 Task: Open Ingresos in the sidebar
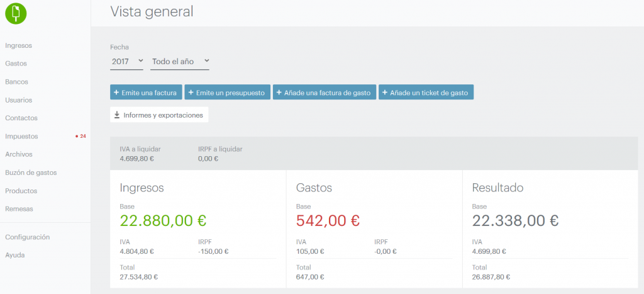18,45
